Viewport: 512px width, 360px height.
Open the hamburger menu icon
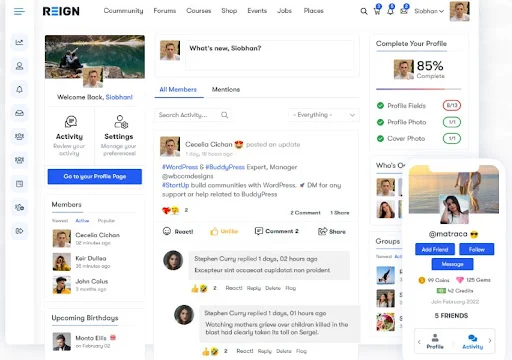pyautogui.click(x=19, y=12)
